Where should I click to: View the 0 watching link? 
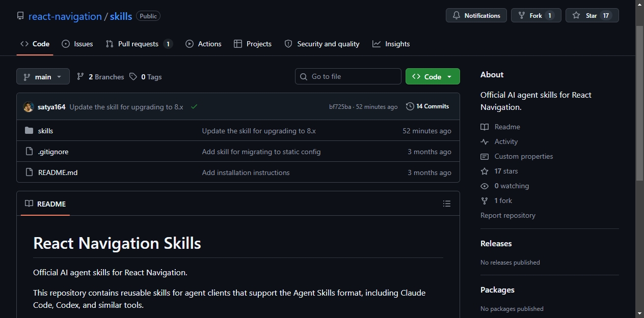pyautogui.click(x=505, y=186)
